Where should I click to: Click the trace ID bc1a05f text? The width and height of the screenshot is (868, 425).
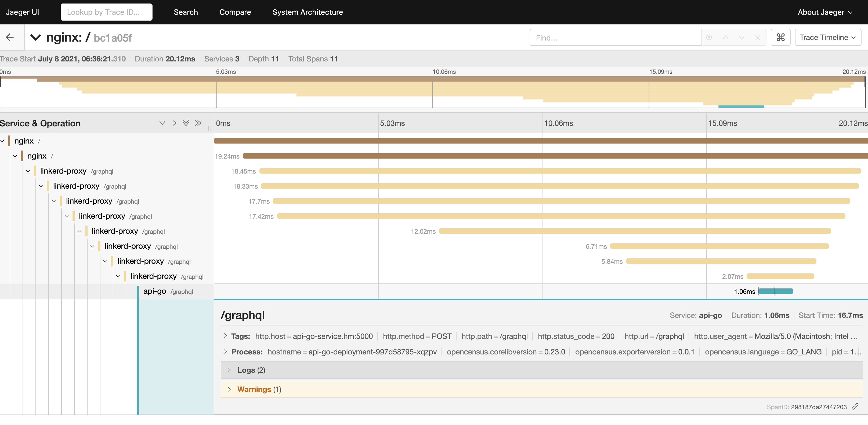coord(113,38)
